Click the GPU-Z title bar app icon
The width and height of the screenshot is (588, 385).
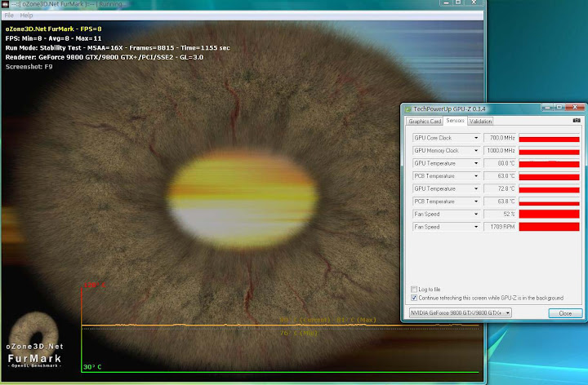408,108
